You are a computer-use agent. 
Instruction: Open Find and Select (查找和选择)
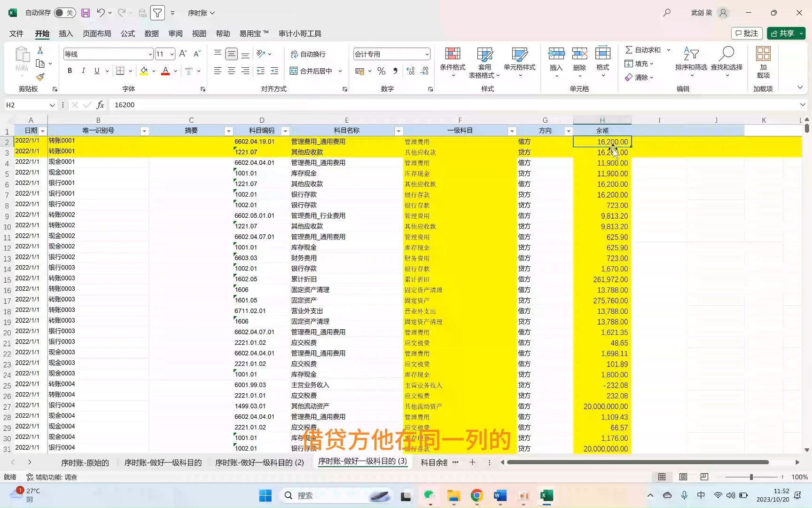tap(726, 63)
